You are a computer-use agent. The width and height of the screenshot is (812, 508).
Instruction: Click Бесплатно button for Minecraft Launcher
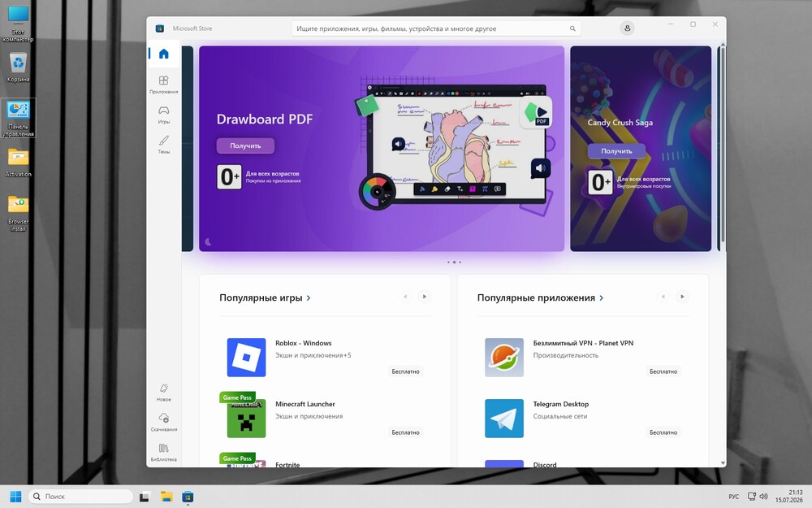(x=405, y=432)
